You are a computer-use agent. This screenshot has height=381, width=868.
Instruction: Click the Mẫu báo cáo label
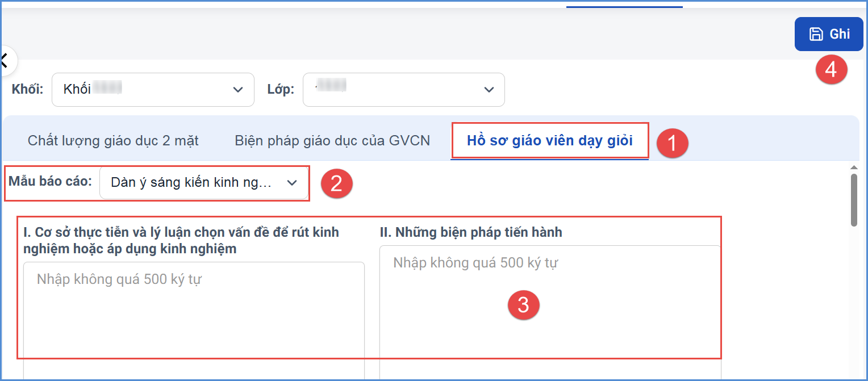51,182
